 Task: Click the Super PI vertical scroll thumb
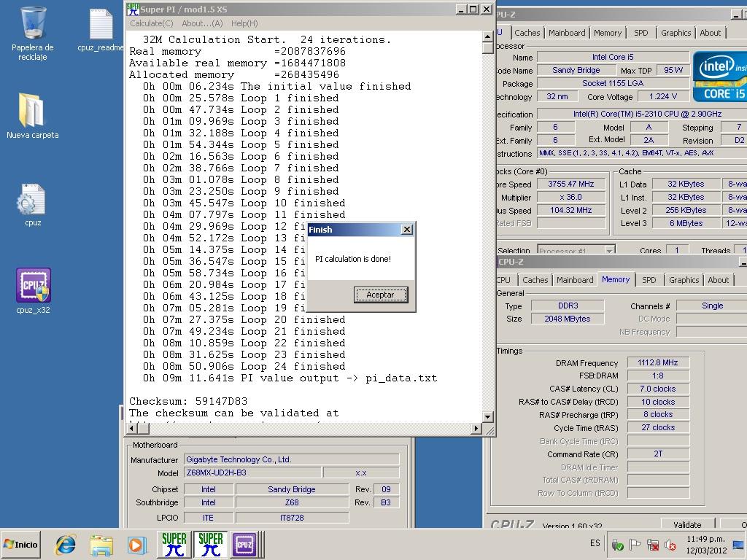pos(488,48)
